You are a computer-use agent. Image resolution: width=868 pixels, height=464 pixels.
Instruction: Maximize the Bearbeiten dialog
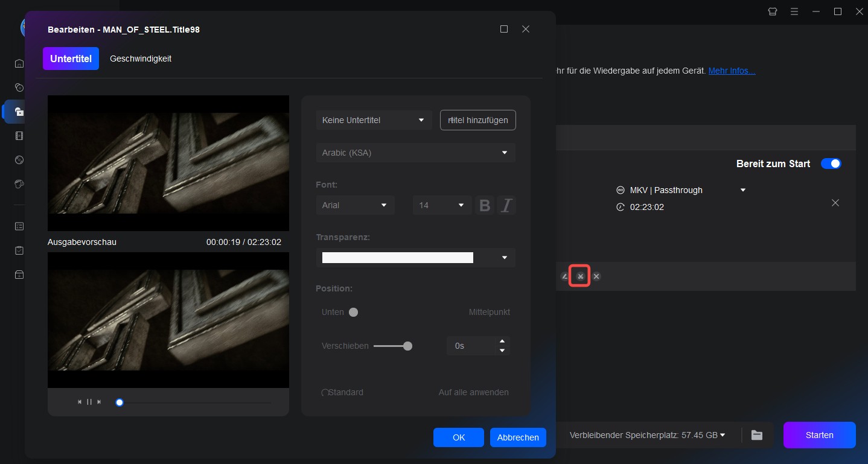pos(504,29)
